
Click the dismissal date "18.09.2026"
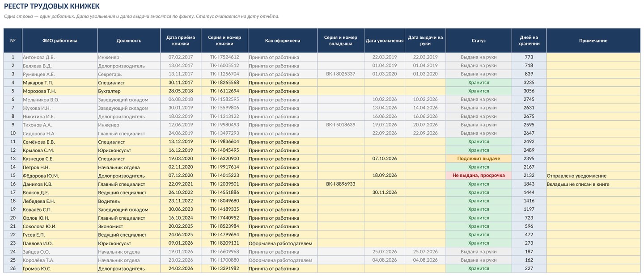pyautogui.click(x=385, y=176)
